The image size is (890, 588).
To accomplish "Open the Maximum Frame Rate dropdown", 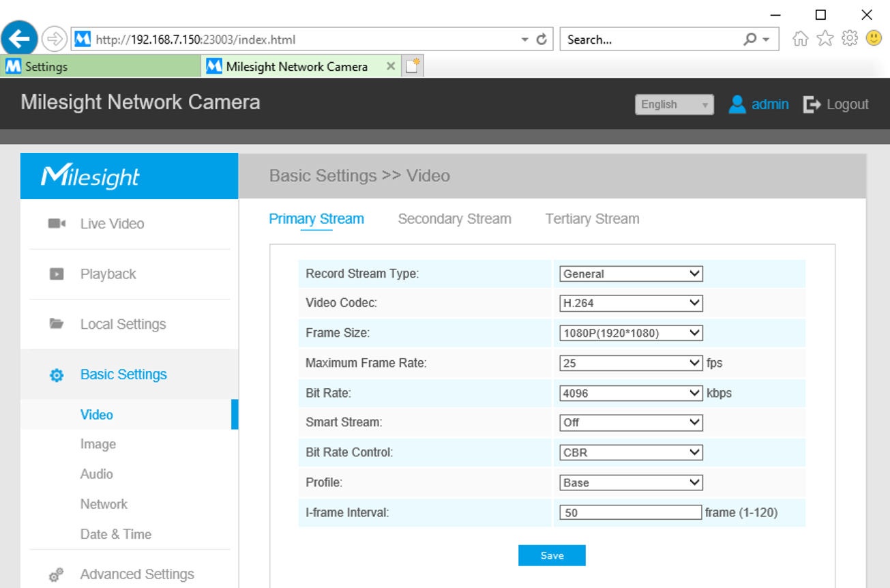I will click(x=631, y=363).
